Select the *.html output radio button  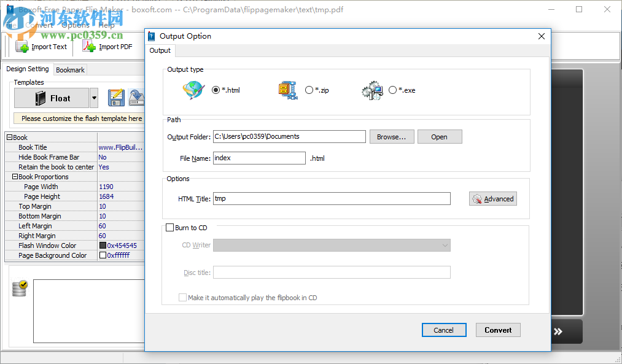click(x=216, y=90)
